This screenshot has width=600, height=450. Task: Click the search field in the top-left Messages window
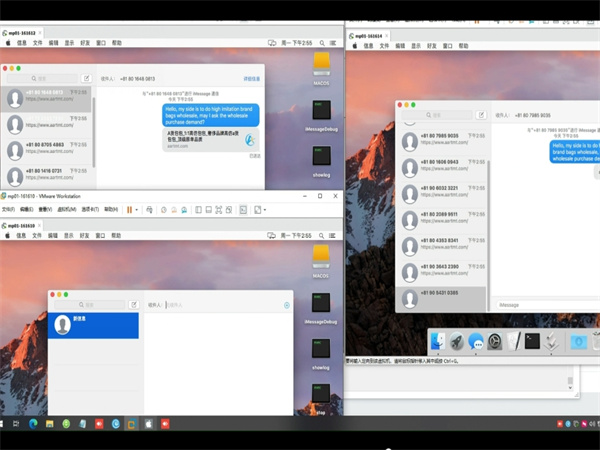pyautogui.click(x=42, y=78)
